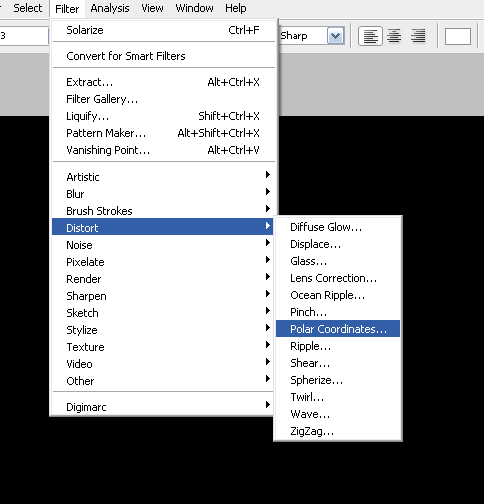The height and width of the screenshot is (504, 484).
Task: Expand the Sharpen submenu
Action: [x=163, y=296]
